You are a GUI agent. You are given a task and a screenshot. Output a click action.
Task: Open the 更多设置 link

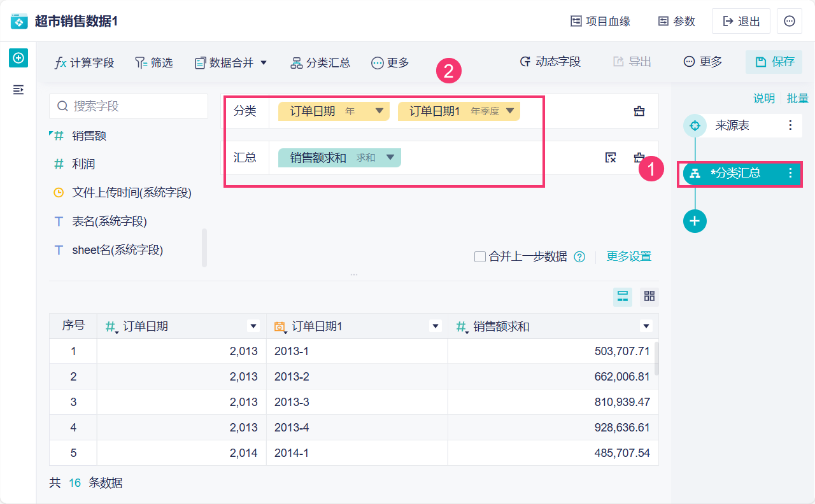[629, 256]
